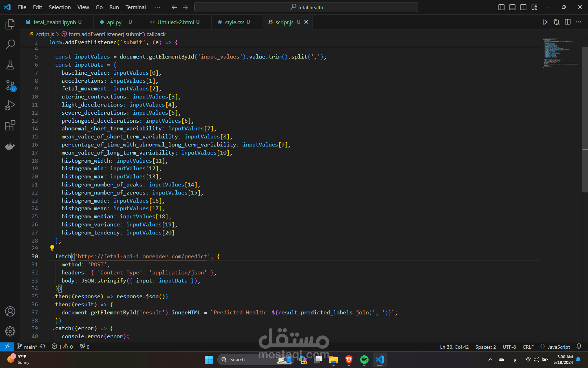
Task: Open Brave browser from the taskbar
Action: point(349,360)
